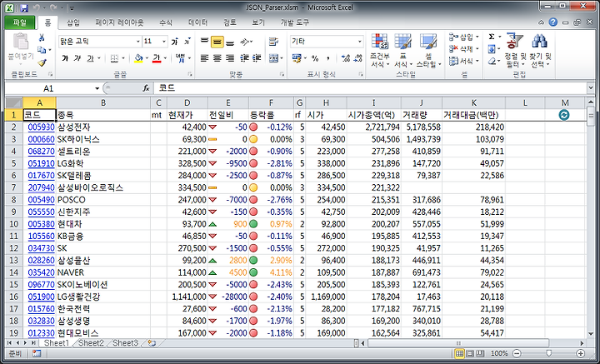The width and height of the screenshot is (600, 364).
Task: Open the font name dropdown
Action: (x=138, y=42)
